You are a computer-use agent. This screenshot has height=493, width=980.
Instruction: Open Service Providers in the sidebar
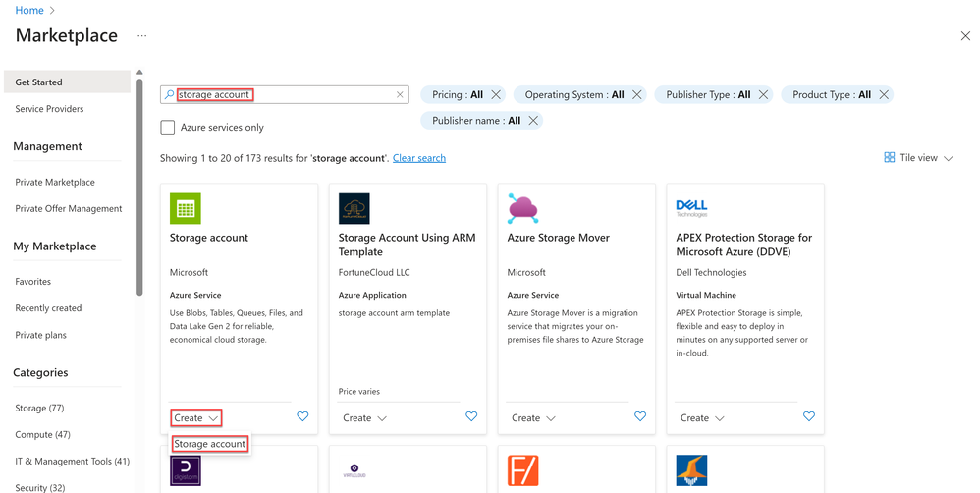[x=49, y=109]
